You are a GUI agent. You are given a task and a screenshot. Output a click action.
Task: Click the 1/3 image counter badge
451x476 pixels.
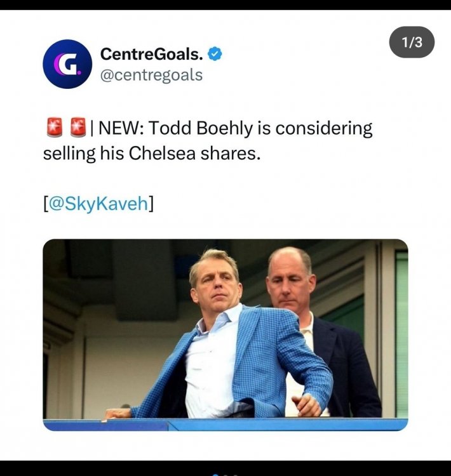click(412, 43)
